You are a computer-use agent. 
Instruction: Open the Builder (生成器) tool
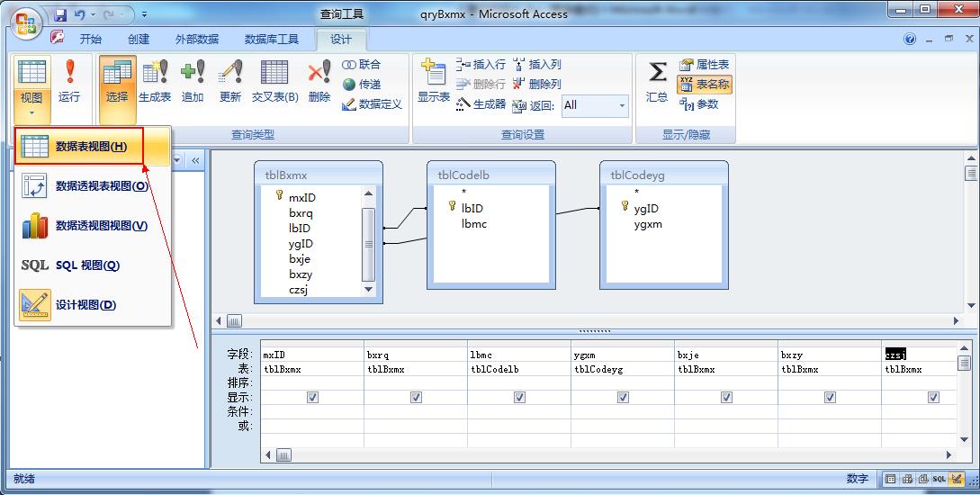(x=481, y=104)
